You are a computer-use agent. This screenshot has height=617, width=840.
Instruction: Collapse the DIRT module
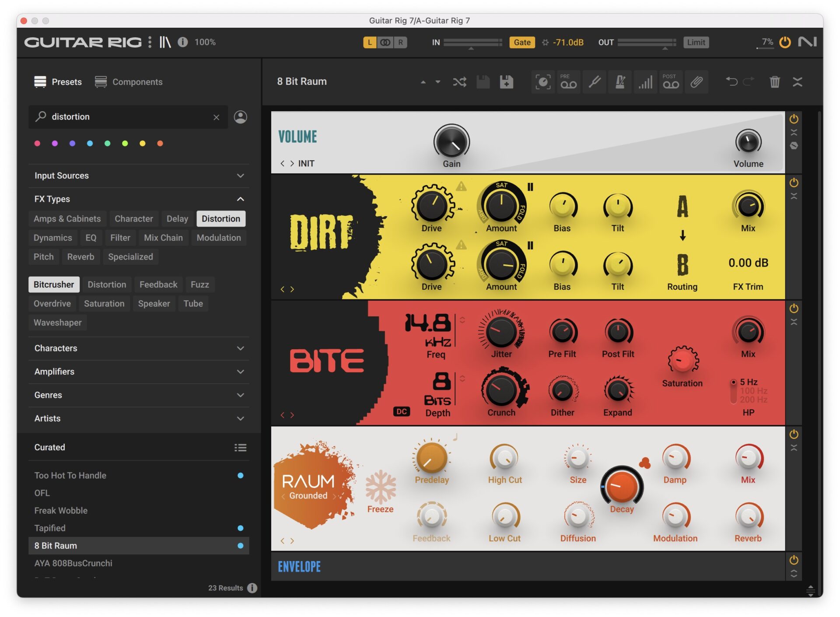(794, 196)
